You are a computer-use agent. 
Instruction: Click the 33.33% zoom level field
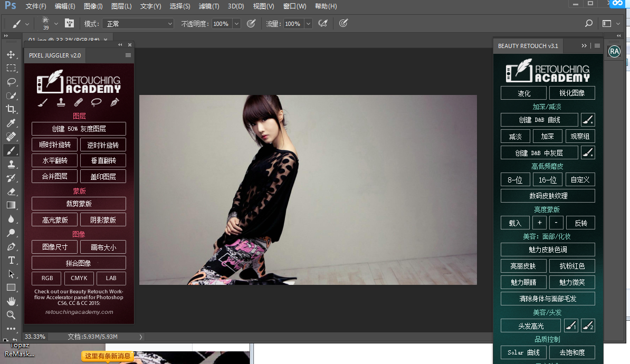click(35, 337)
